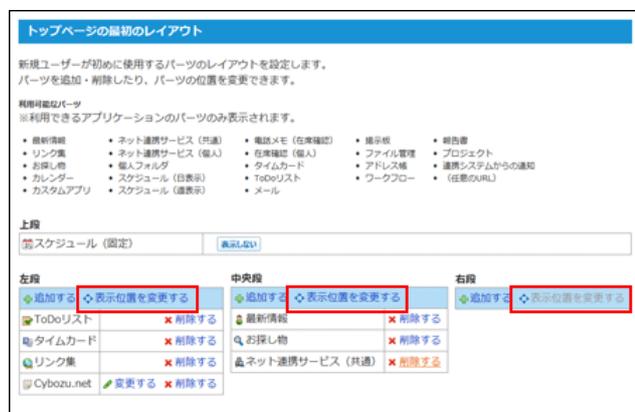
Task: Click the green plus icon in right column
Action: [x=464, y=299]
